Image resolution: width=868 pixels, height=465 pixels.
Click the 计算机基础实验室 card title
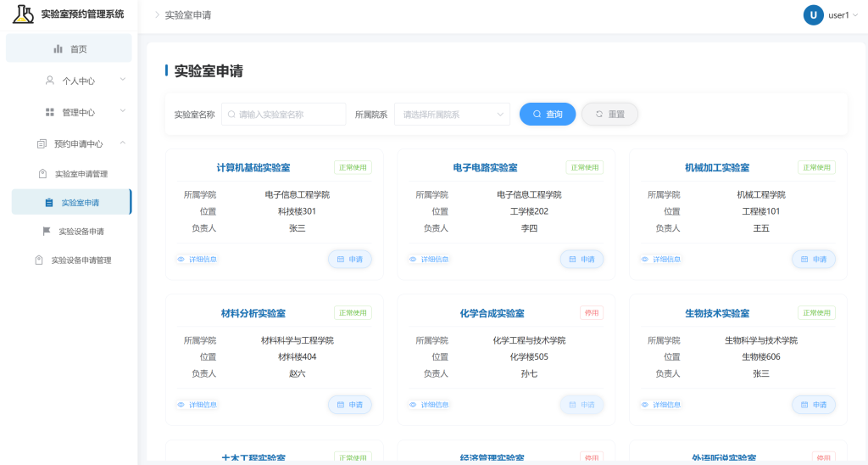pyautogui.click(x=253, y=167)
